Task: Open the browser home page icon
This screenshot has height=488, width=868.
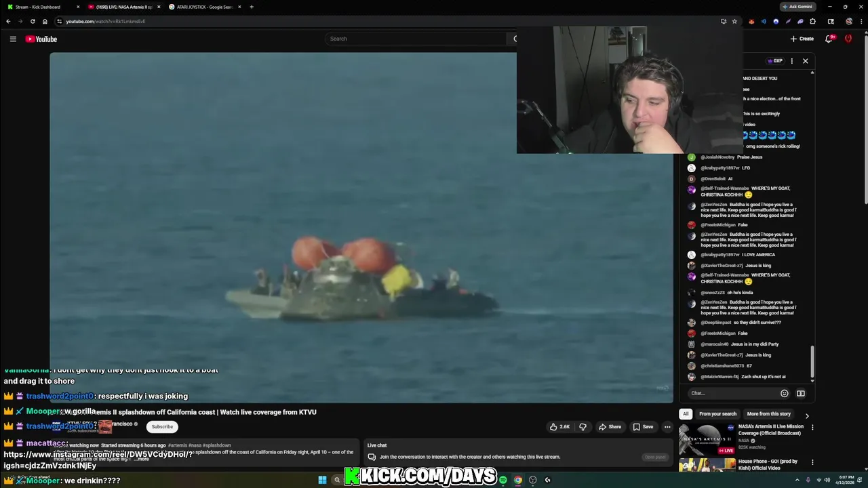Action: pyautogui.click(x=45, y=21)
